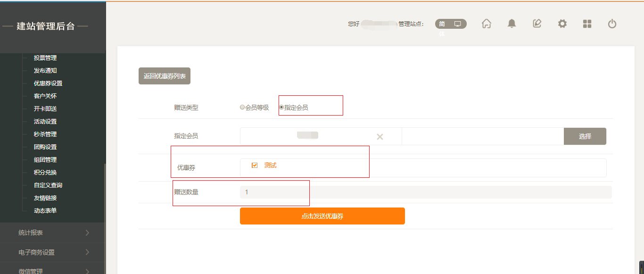Image resolution: width=644 pixels, height=274 pixels.
Task: Expand the 统计报表 sidebar section
Action: 53,232
